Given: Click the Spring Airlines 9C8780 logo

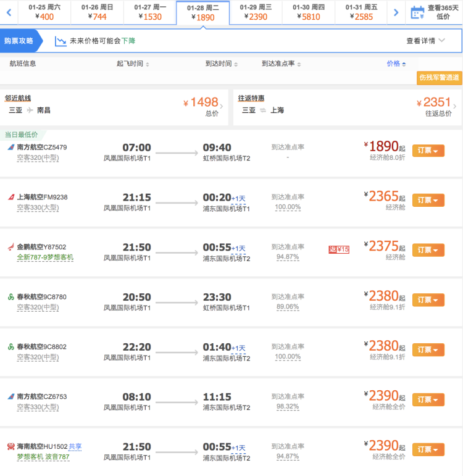Looking at the screenshot, I should (10, 297).
